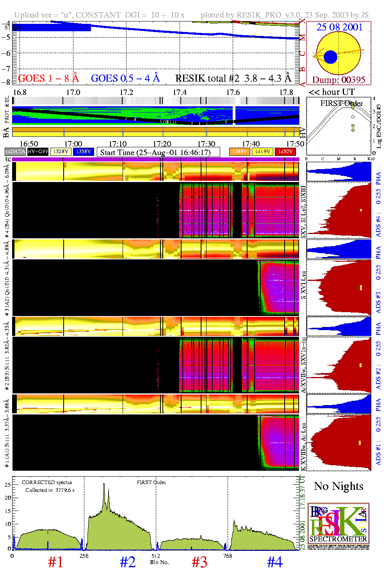
Task: Click the GOES 1 – 8 Å label
Action: click(x=48, y=79)
